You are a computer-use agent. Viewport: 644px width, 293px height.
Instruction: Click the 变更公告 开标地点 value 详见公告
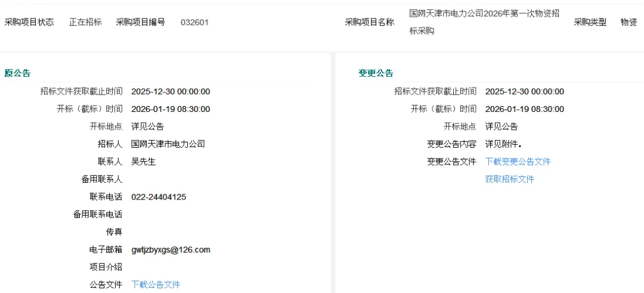pyautogui.click(x=501, y=126)
